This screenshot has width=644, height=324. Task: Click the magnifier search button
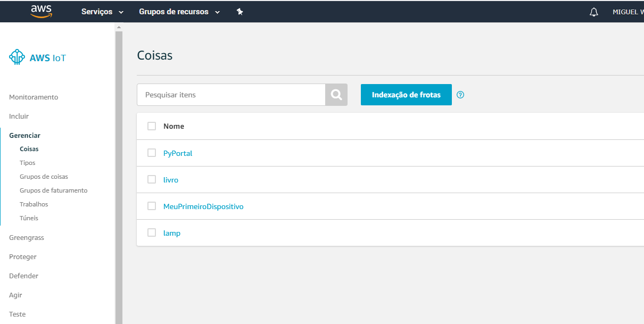336,95
